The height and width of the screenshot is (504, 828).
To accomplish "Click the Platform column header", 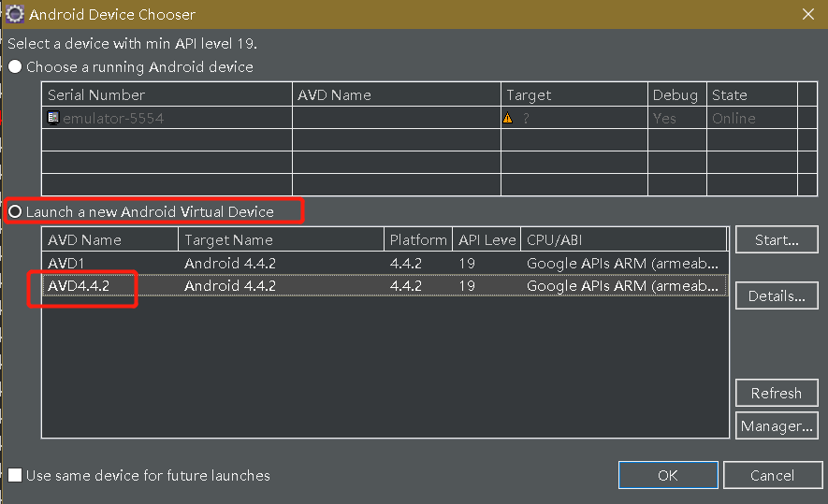I will point(417,239).
